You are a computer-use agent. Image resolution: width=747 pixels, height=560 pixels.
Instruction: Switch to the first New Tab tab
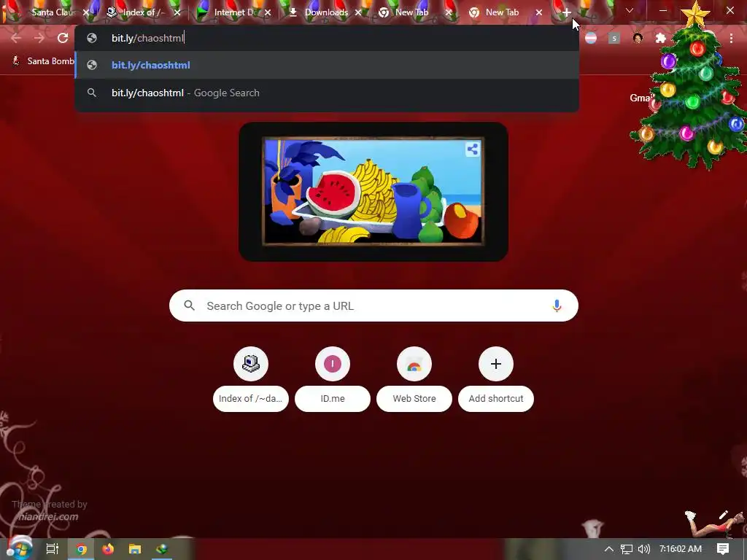pos(411,12)
